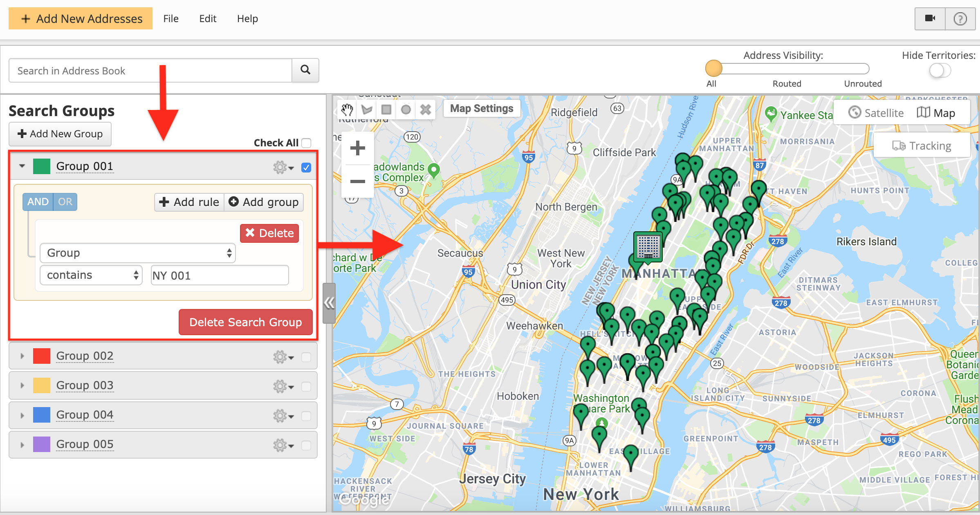Check the Group 002 checkbox

306,357
